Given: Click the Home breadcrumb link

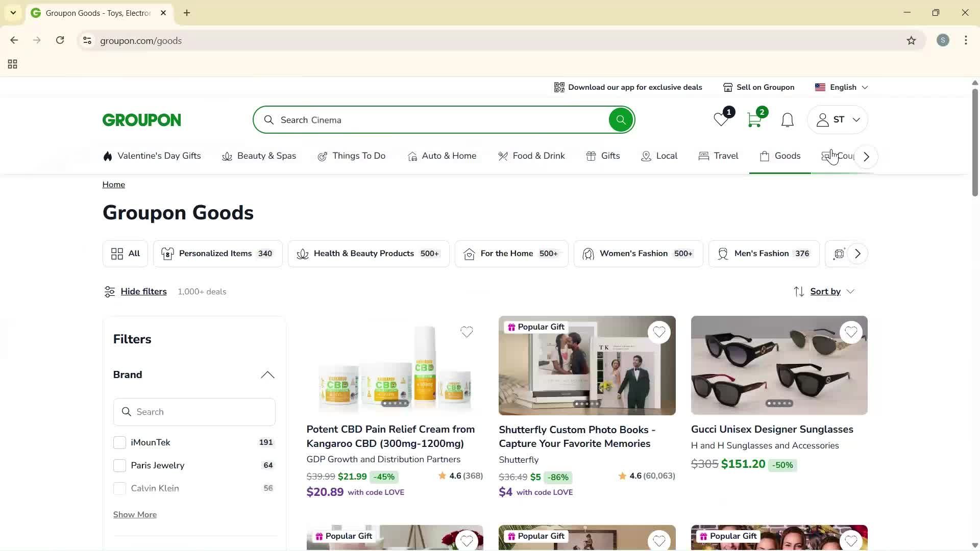Looking at the screenshot, I should point(113,184).
